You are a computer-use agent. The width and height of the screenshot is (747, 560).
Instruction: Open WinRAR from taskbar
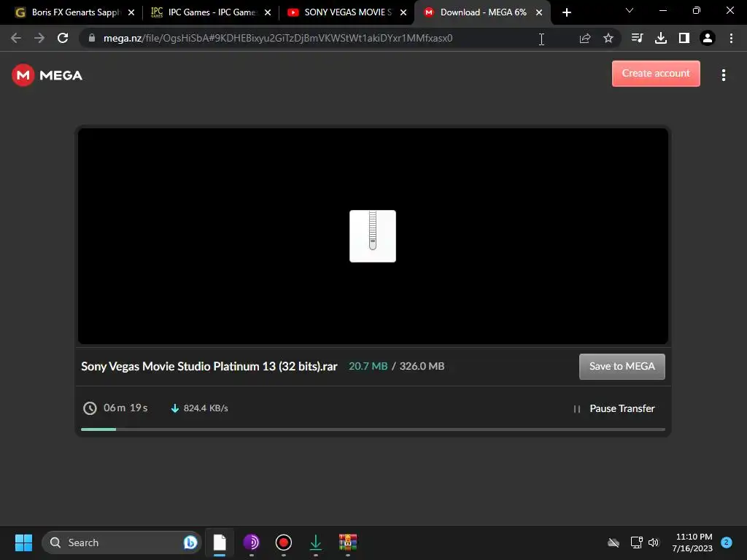coord(348,542)
